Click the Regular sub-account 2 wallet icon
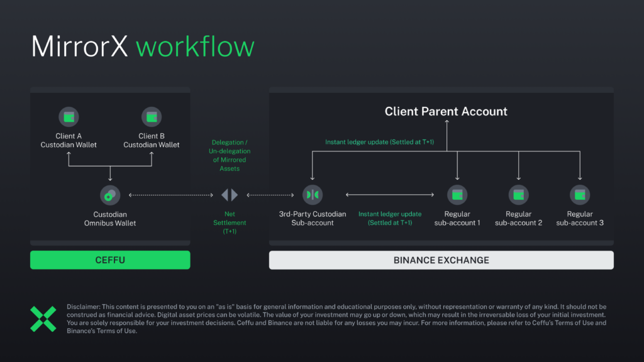The width and height of the screenshot is (644, 362). [518, 195]
